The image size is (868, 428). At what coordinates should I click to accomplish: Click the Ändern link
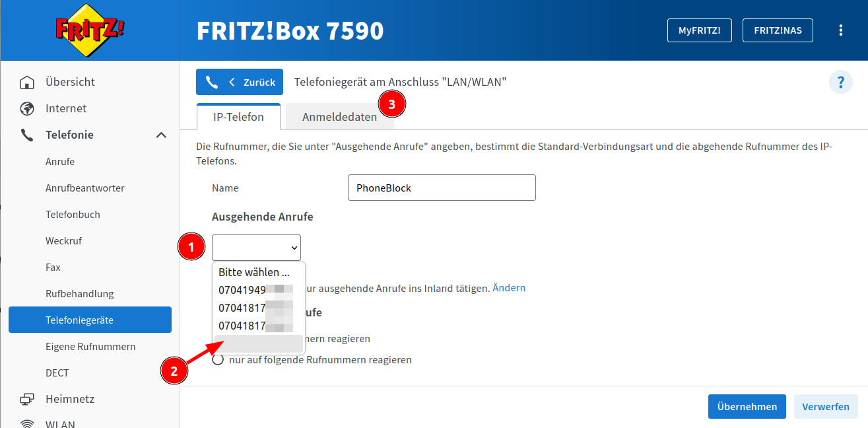[x=508, y=288]
